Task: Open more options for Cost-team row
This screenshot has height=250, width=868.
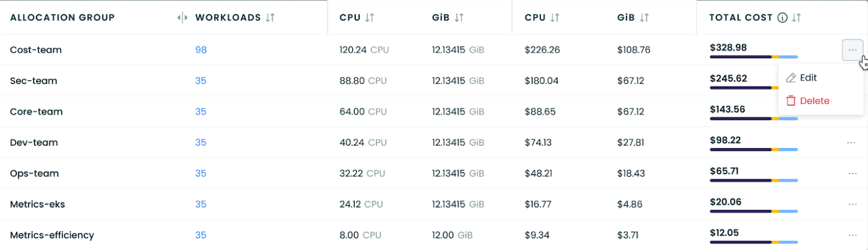Action: coord(852,50)
